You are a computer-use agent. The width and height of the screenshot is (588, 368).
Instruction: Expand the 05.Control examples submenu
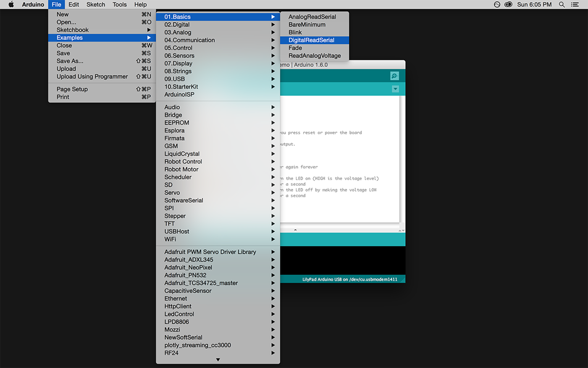click(218, 48)
